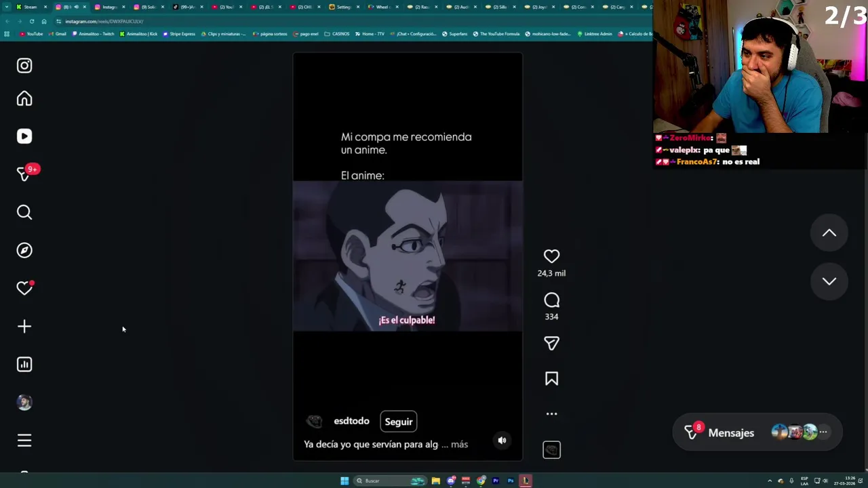Screen dimensions: 868x488
Task: Open The YouTube Formula bookmark
Action: [496, 34]
